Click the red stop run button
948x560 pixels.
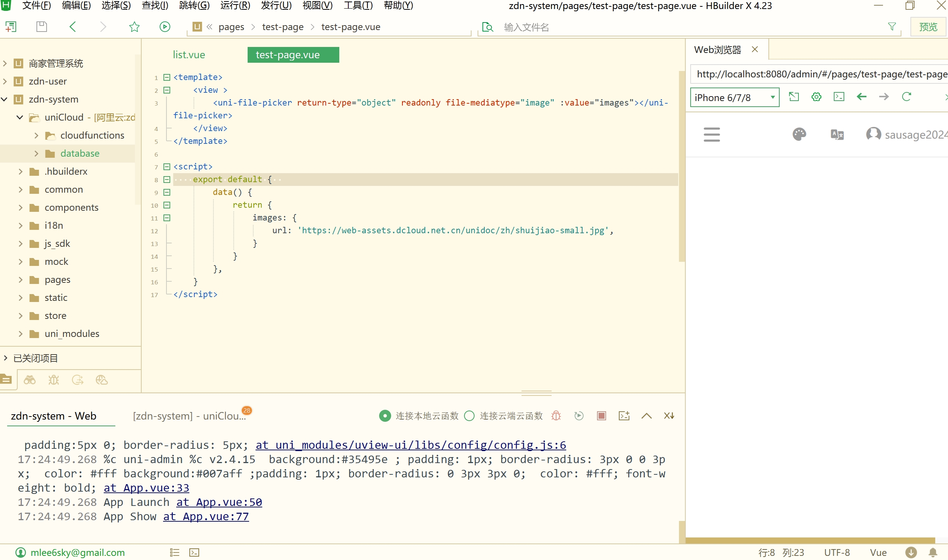[601, 416]
